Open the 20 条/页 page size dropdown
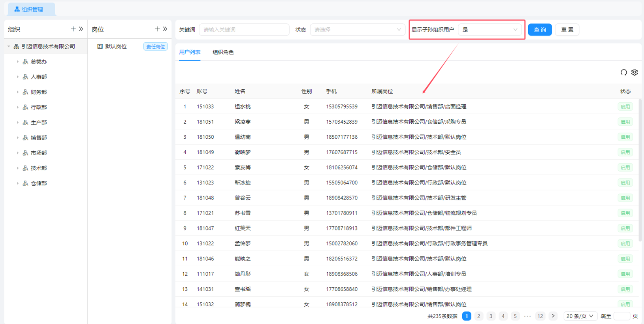Image resolution: width=644 pixels, height=324 pixels. 579,316
